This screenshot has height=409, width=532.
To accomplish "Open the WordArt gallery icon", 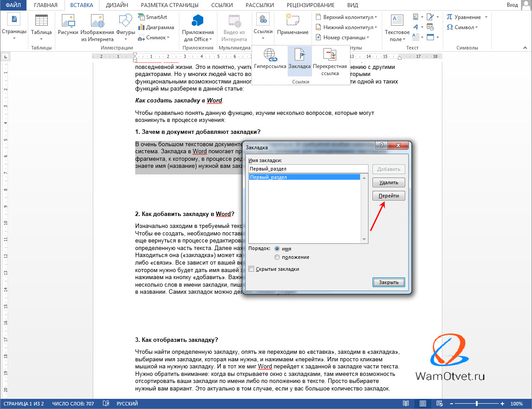I will click(418, 27).
